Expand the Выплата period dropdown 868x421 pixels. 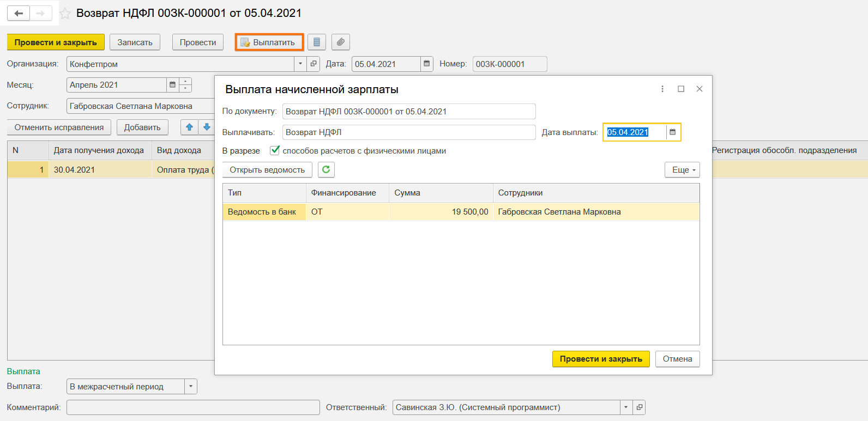(x=191, y=386)
